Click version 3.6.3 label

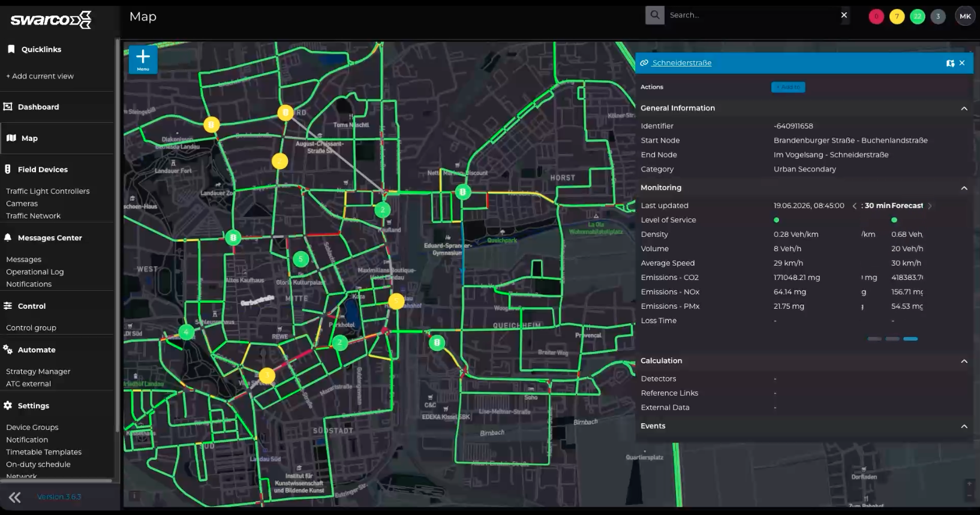(59, 497)
